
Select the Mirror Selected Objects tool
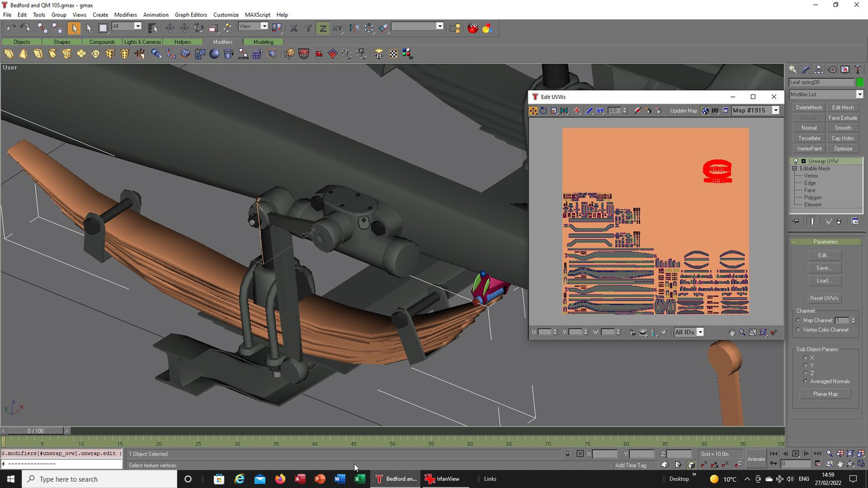pos(354,28)
